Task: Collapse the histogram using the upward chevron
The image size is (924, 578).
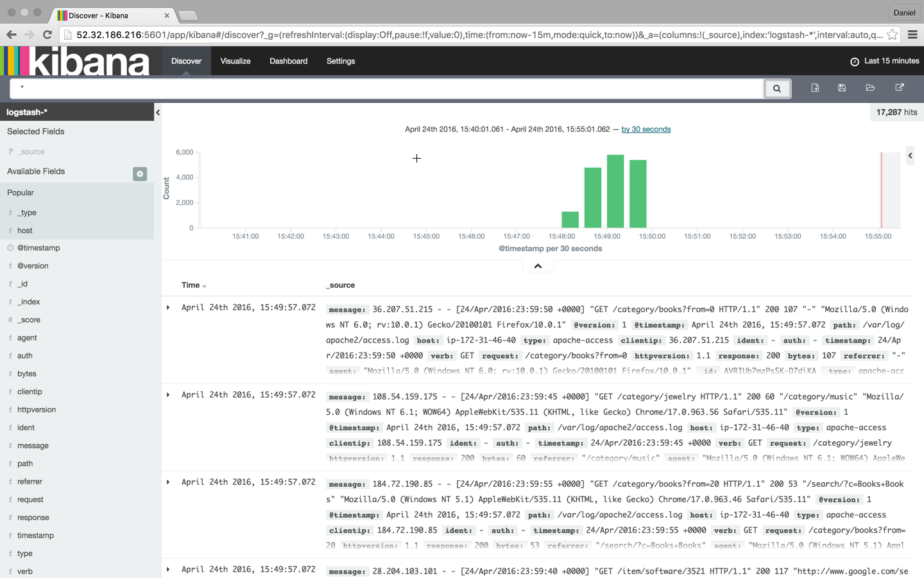Action: [x=537, y=265]
